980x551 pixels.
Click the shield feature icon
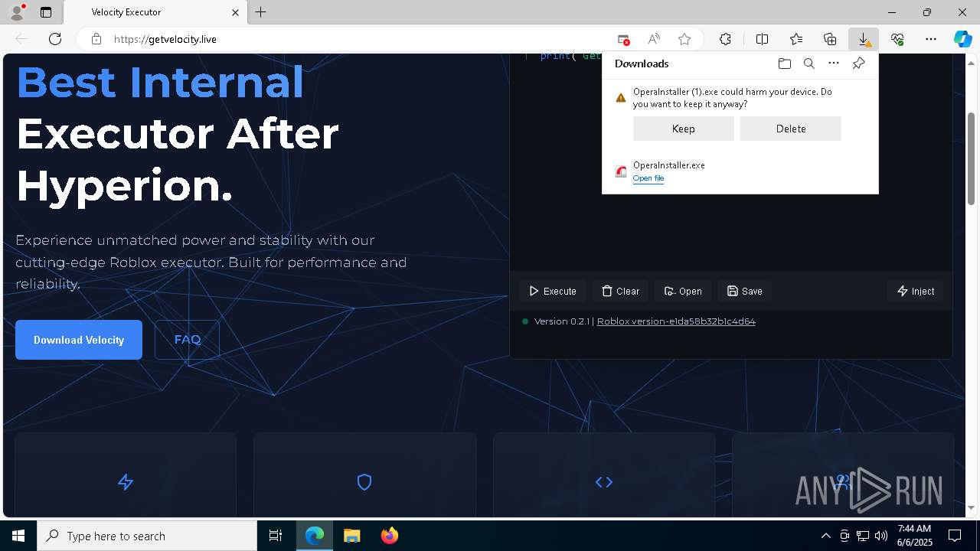[x=364, y=482]
